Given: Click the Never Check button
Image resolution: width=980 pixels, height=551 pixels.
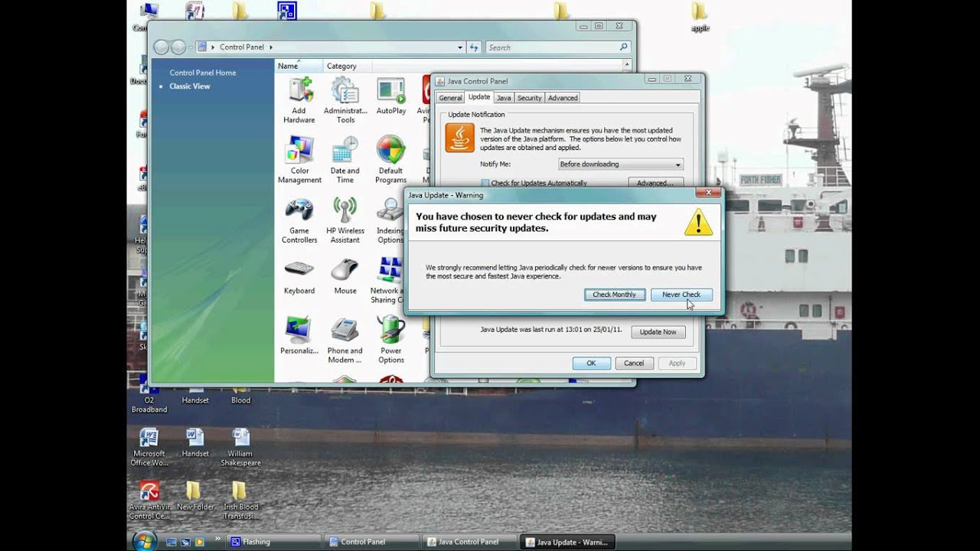Looking at the screenshot, I should [x=681, y=295].
